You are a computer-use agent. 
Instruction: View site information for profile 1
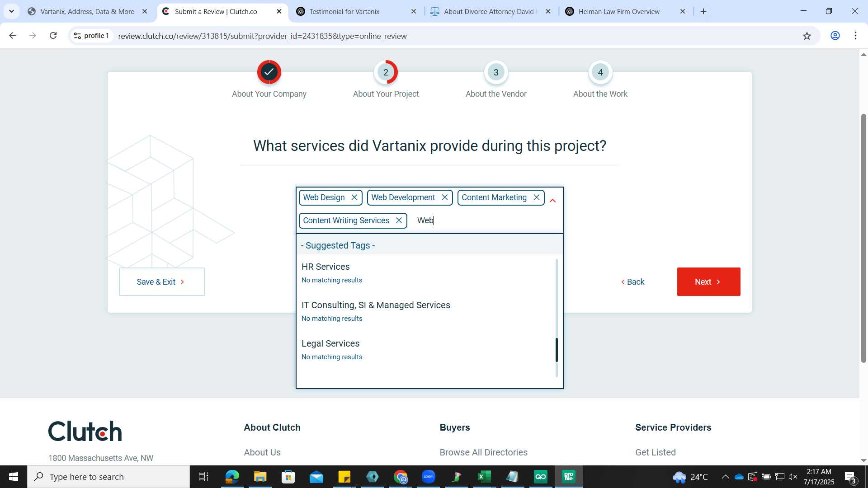[91, 36]
